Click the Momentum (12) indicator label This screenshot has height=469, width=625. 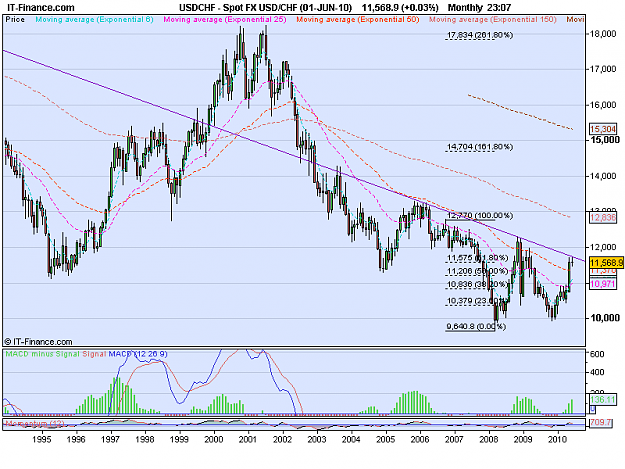pos(35,424)
